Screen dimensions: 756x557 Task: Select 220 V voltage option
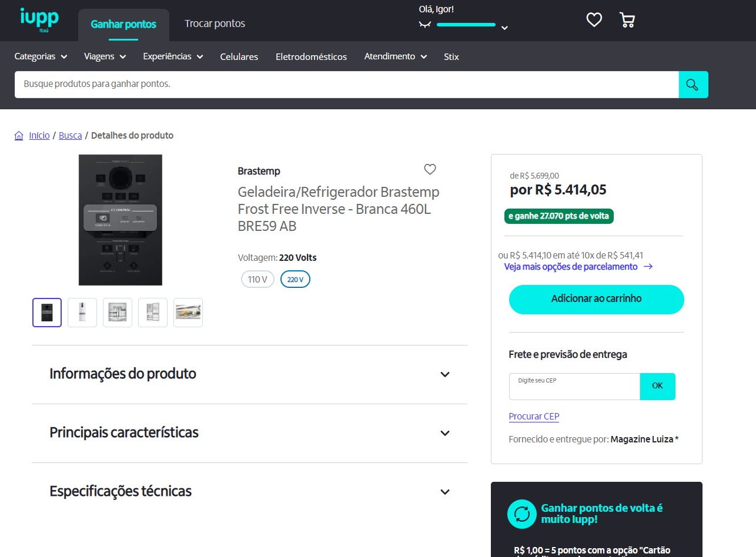pyautogui.click(x=295, y=279)
